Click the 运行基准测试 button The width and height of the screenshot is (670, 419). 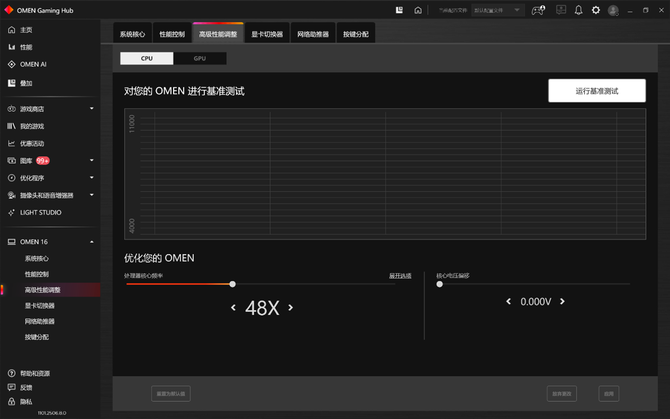[x=596, y=91]
